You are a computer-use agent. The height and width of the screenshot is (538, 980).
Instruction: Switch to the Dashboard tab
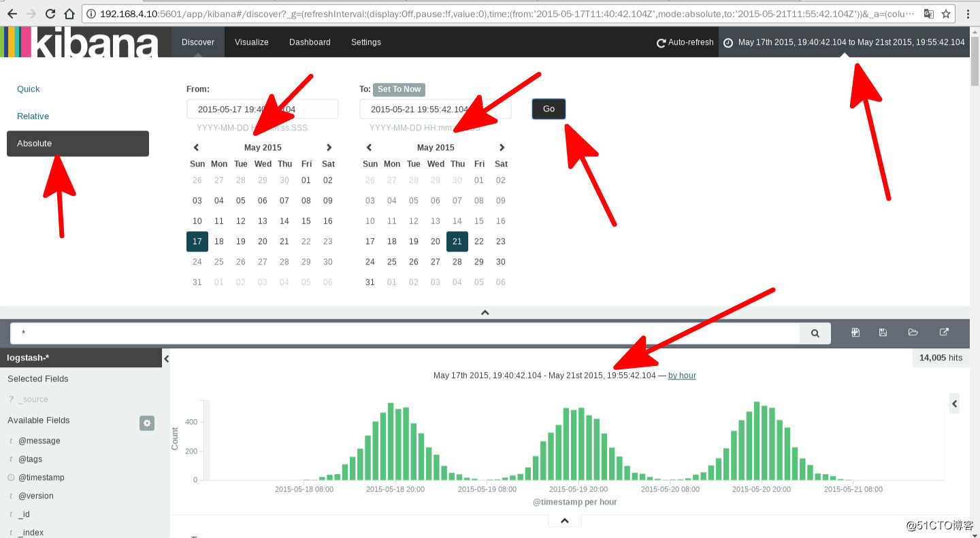[310, 42]
